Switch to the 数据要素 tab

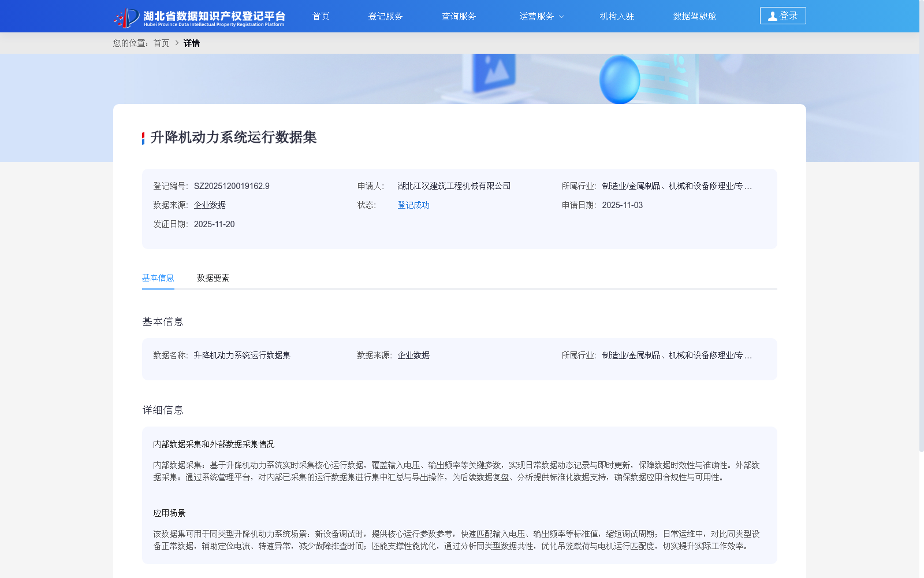[213, 278]
